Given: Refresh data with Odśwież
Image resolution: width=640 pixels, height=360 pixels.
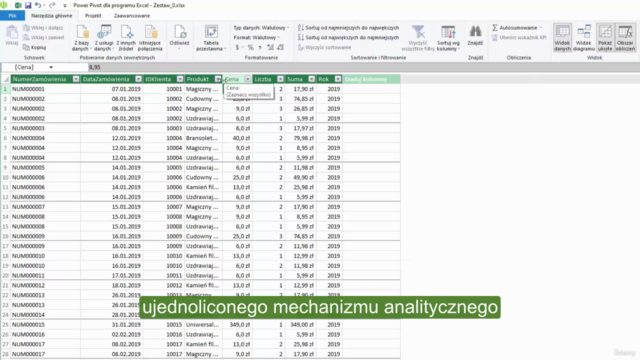Looking at the screenshot, I should pyautogui.click(x=179, y=38).
